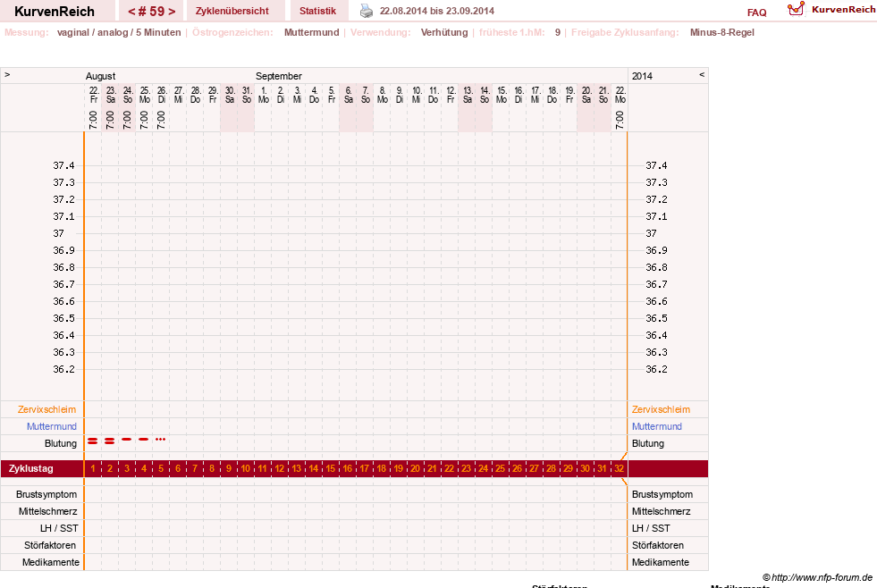Click the left Brustsymptom row label
The height and width of the screenshot is (588, 877).
[46, 495]
